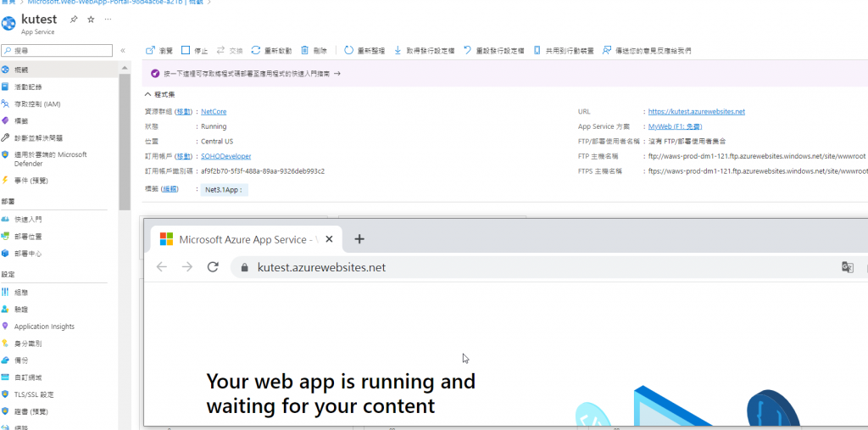Image resolution: width=868 pixels, height=430 pixels.
Task: Select the subscription ID text af9f2b70
Action: [x=263, y=171]
